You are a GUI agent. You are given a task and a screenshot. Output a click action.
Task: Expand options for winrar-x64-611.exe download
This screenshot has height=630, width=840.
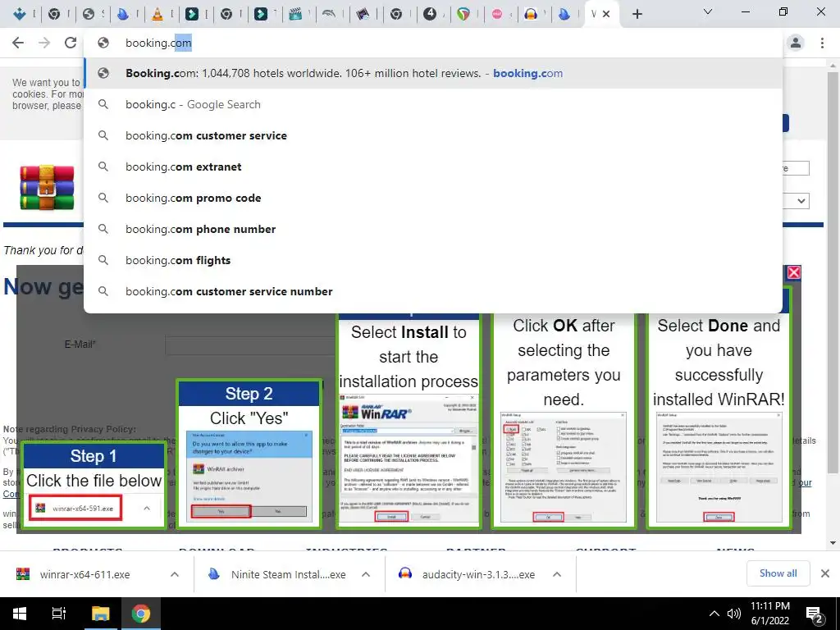click(x=175, y=574)
